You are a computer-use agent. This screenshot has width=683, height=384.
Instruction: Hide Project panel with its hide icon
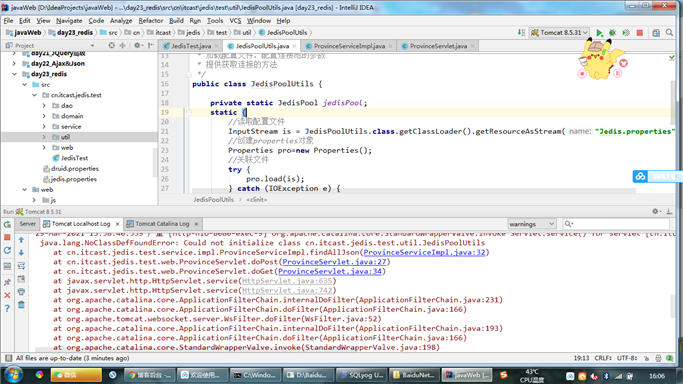click(151, 45)
